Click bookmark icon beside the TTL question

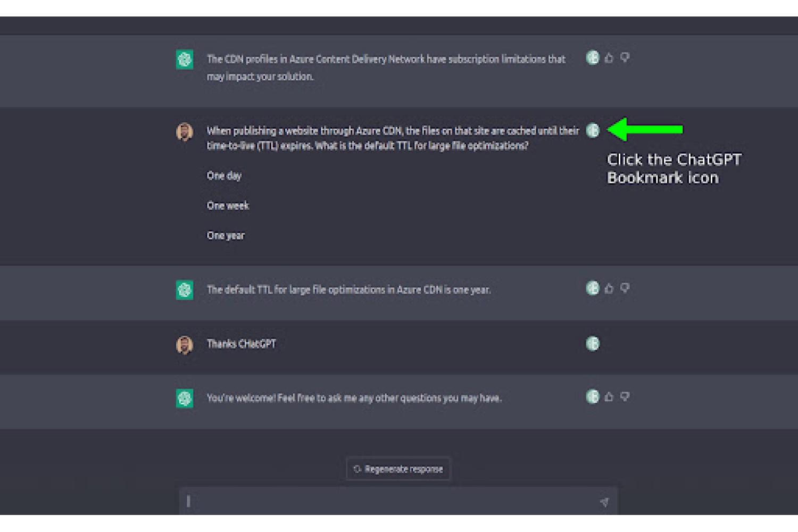pyautogui.click(x=593, y=130)
